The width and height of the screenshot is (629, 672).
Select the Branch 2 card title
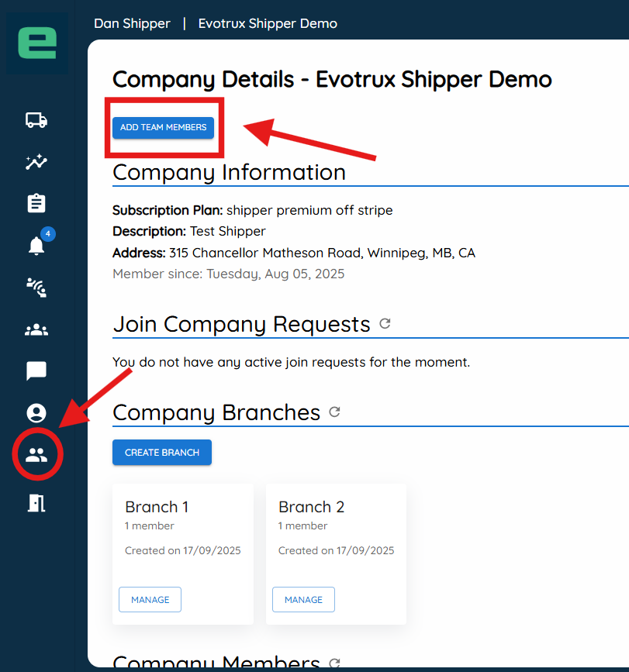pyautogui.click(x=311, y=507)
